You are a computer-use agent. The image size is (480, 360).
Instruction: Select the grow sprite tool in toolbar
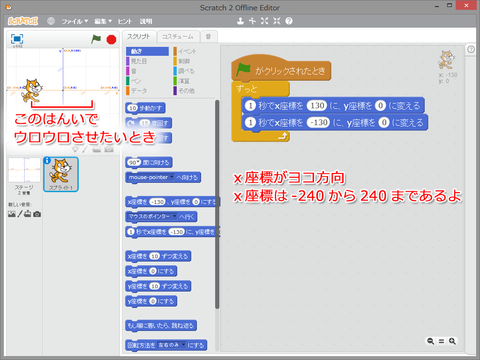265,21
